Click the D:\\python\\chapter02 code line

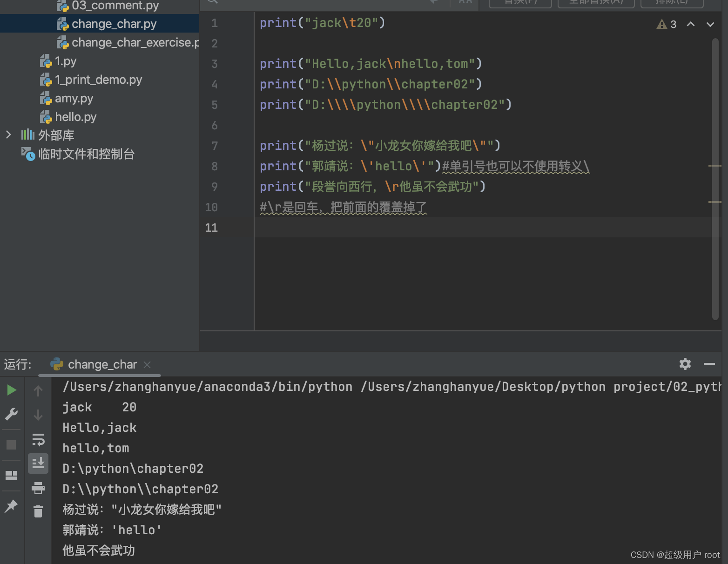(371, 84)
